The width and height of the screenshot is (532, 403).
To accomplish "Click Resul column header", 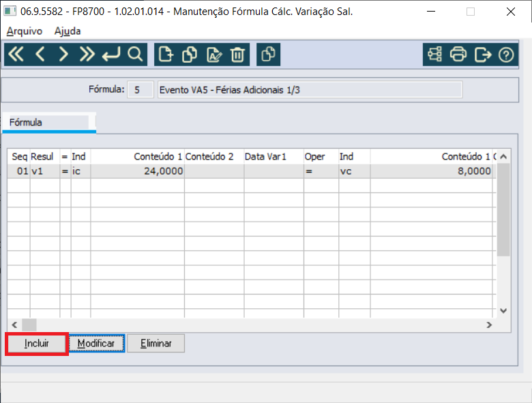I will (45, 157).
